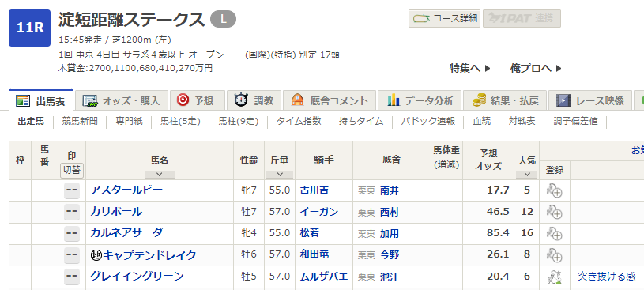
Task: Open the 調教 tab
Action: [254, 100]
